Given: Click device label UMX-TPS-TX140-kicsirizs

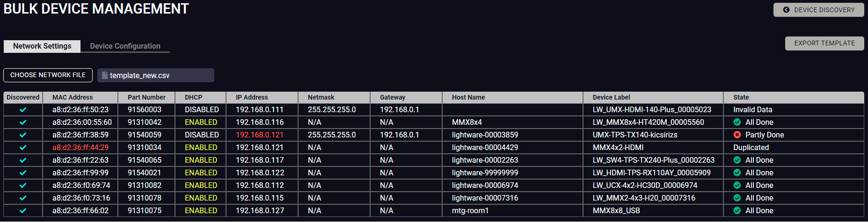Looking at the screenshot, I should coord(635,135).
